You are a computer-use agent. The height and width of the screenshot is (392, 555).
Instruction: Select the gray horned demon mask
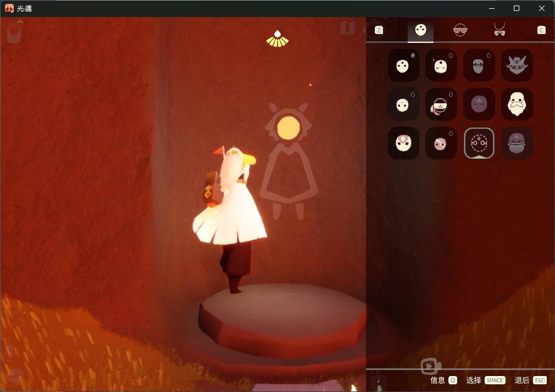point(517,65)
